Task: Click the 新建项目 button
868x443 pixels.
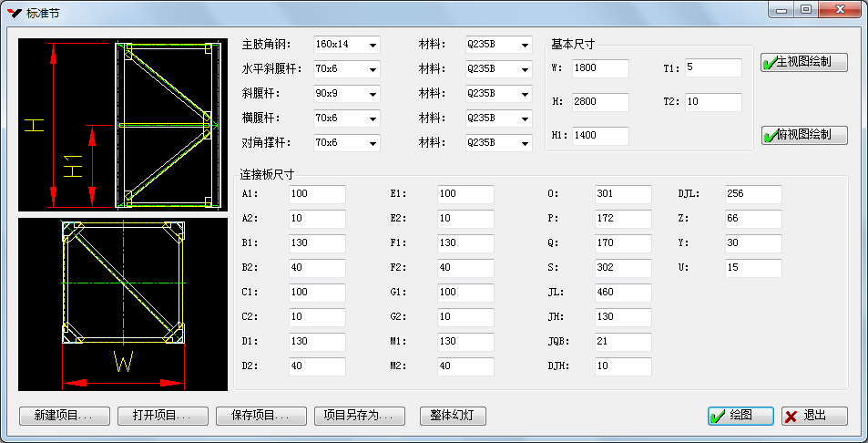Action: pos(64,416)
